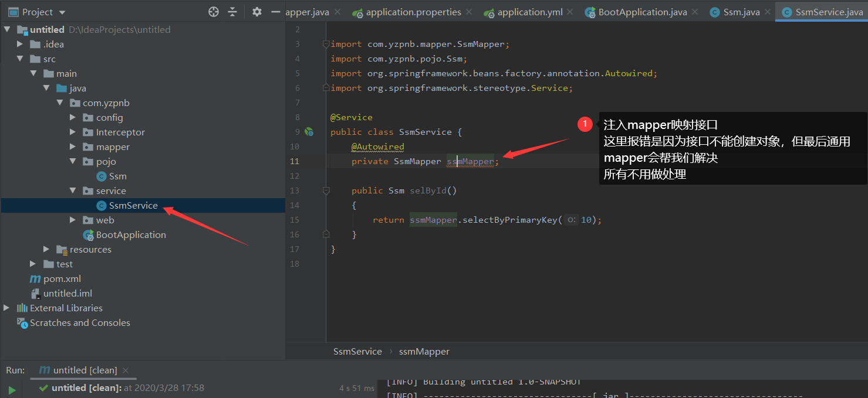Viewport: 868px width, 398px height.
Task: Open Project panel settings gear
Action: pyautogui.click(x=256, y=12)
